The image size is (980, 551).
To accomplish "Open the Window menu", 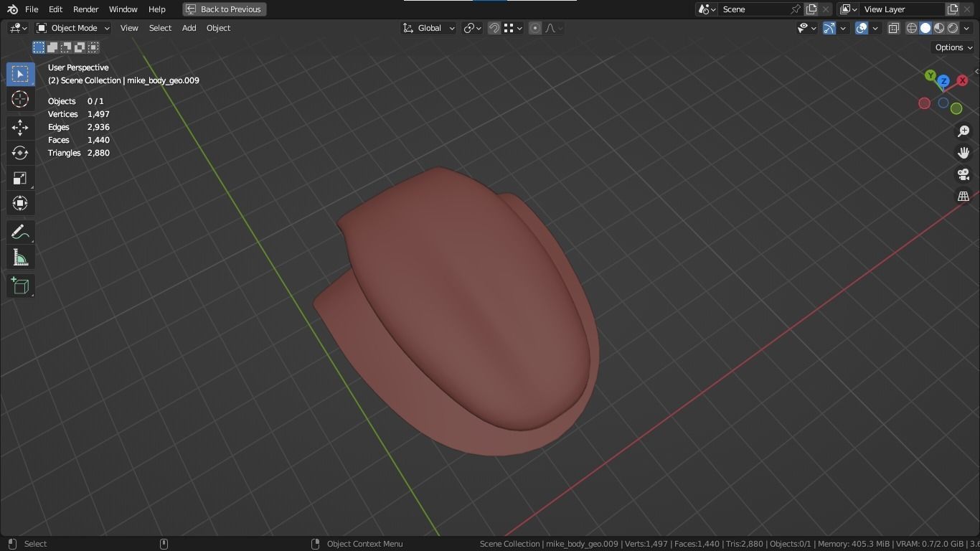I will pos(123,9).
